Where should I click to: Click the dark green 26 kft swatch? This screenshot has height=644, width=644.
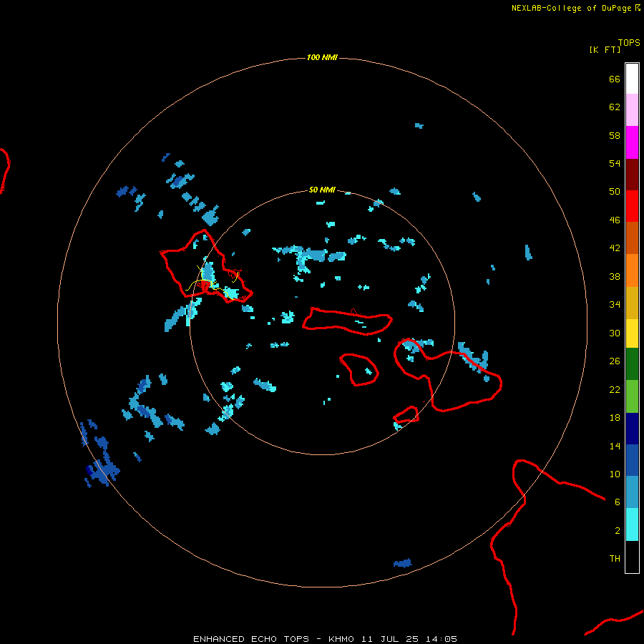tap(632, 364)
